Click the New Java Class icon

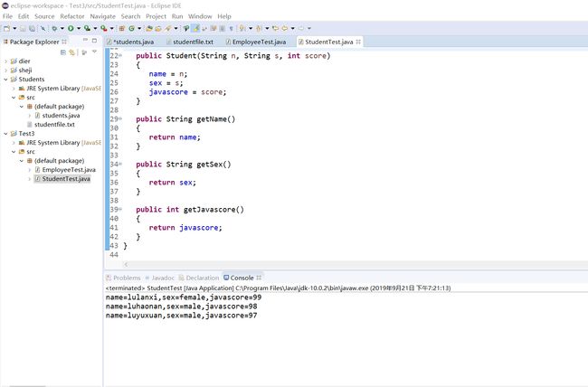click(x=131, y=29)
